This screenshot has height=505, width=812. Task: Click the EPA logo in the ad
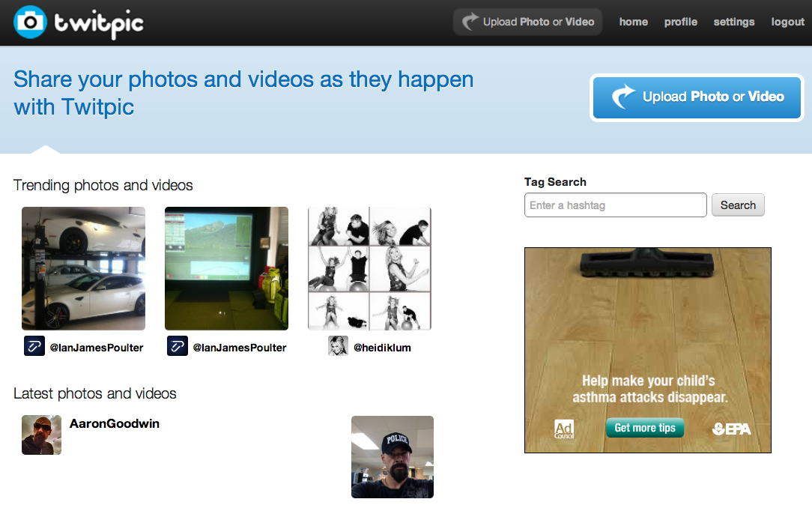[731, 429]
